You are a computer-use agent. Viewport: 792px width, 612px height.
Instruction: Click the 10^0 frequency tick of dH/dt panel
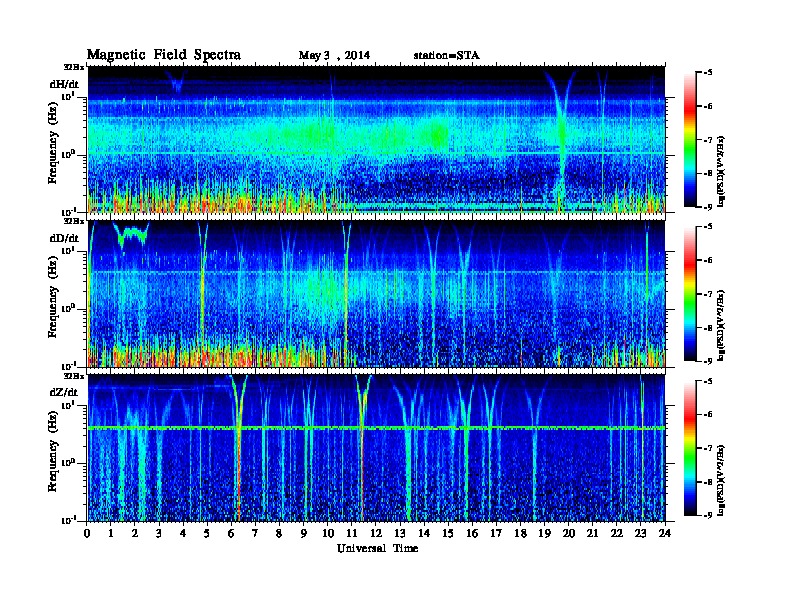click(x=68, y=154)
